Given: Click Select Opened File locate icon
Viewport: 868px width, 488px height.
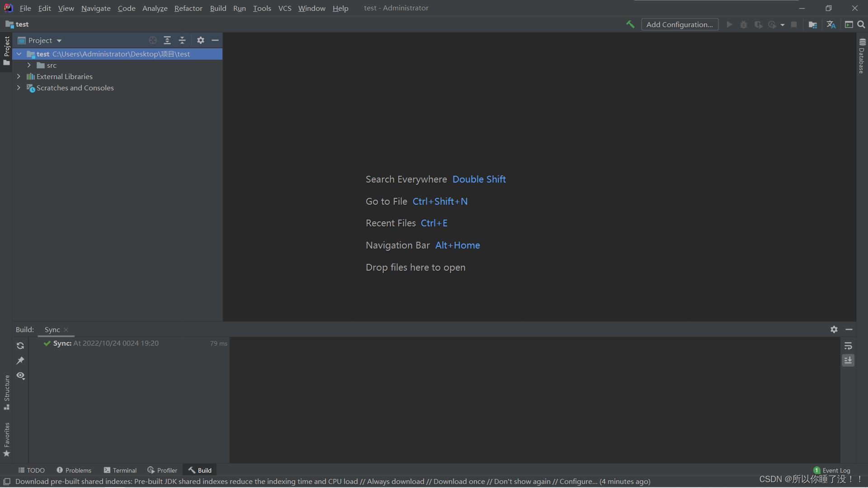Looking at the screenshot, I should pos(153,40).
